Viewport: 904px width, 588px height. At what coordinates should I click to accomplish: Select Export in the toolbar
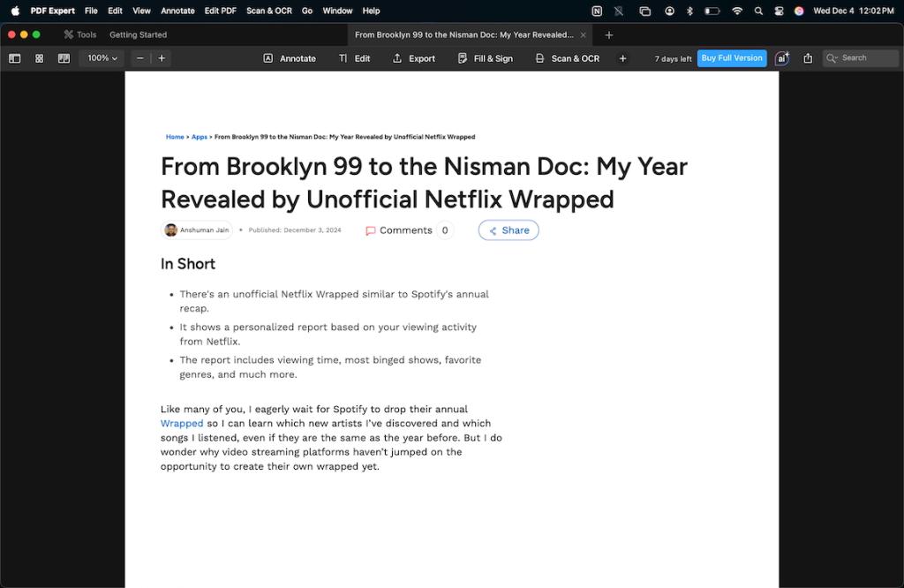[413, 58]
